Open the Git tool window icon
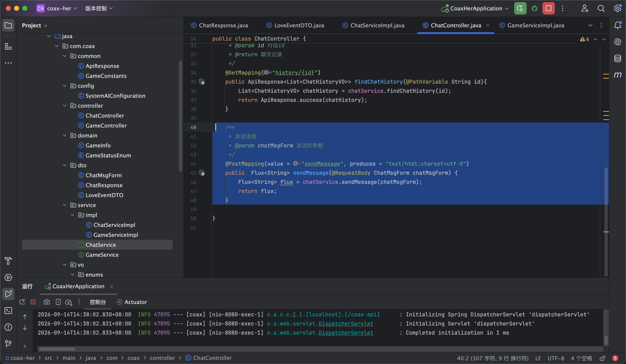The image size is (626, 364). (x=8, y=344)
